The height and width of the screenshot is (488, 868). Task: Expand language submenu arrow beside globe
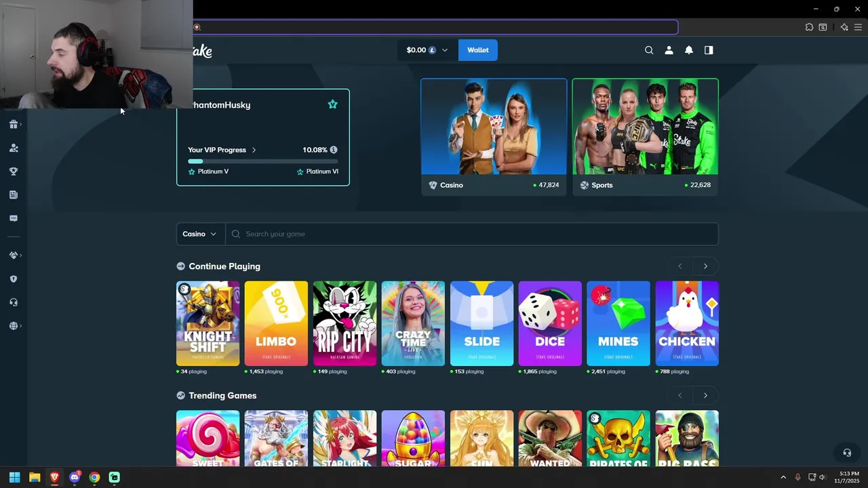21,326
